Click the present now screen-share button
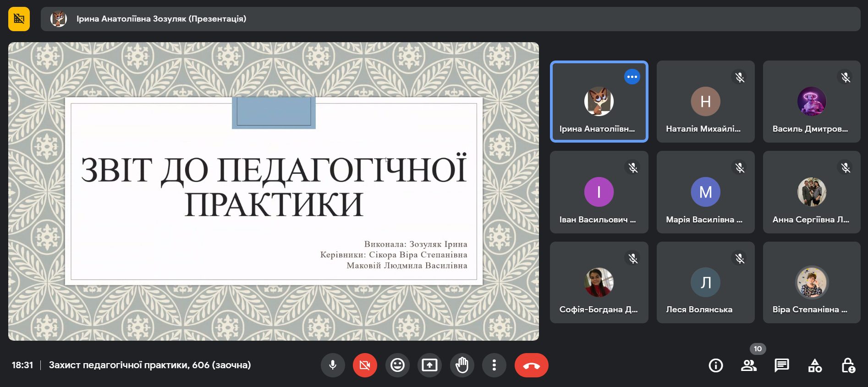 429,365
